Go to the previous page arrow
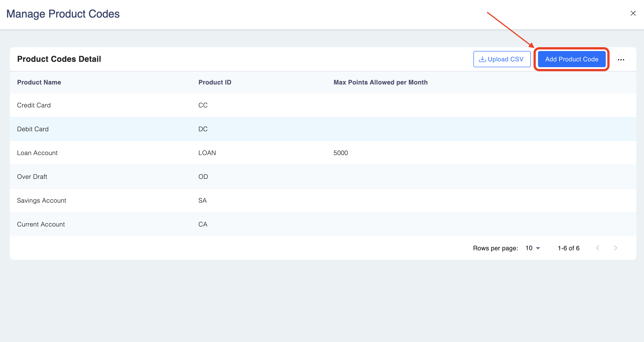644x342 pixels. (597, 248)
